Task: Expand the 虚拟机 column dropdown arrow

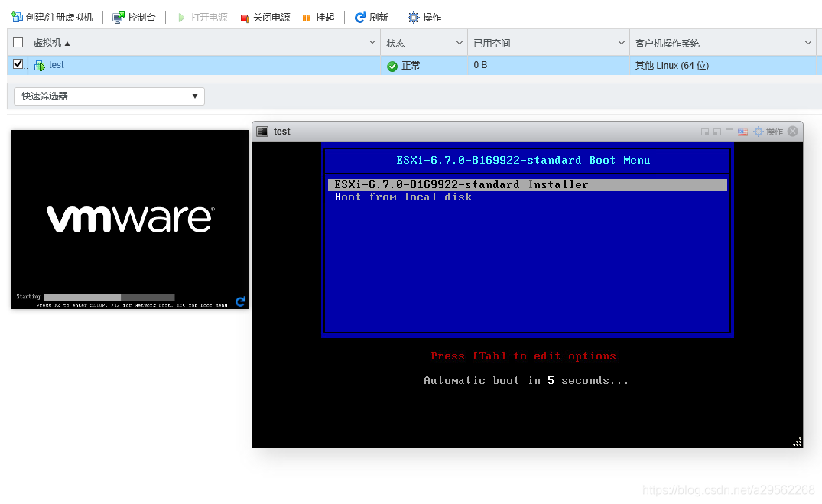Action: point(372,43)
